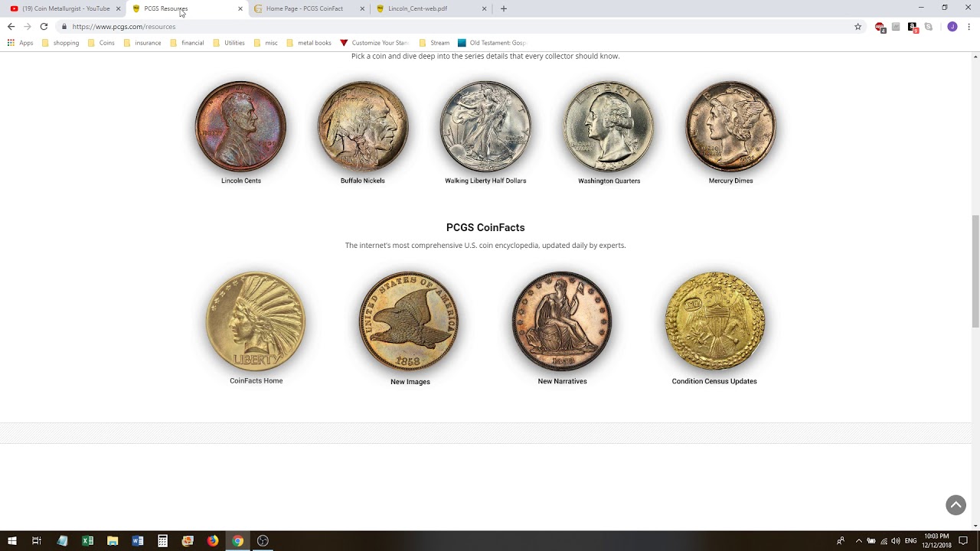This screenshot has width=980, height=551.
Task: Open the misc bookmarks folder
Action: (x=266, y=43)
